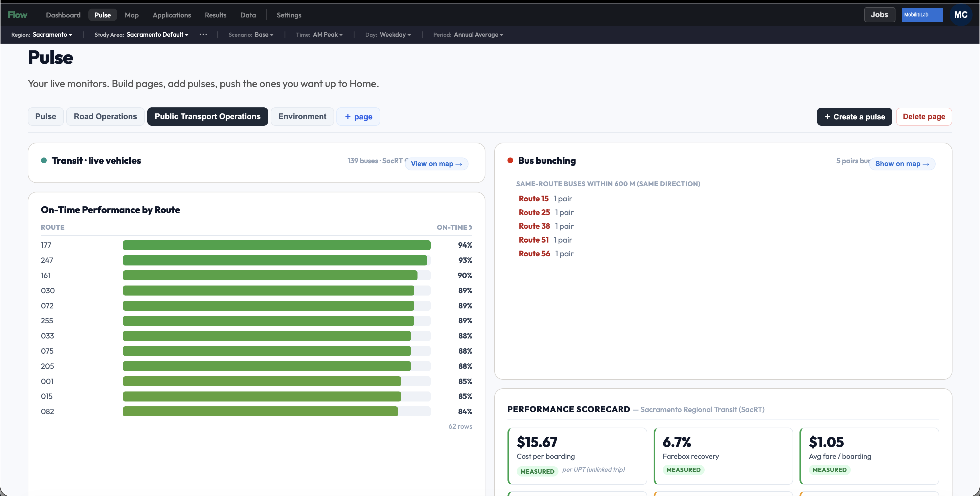This screenshot has width=980, height=496.
Task: Open Settings in the top navigation
Action: [289, 15]
